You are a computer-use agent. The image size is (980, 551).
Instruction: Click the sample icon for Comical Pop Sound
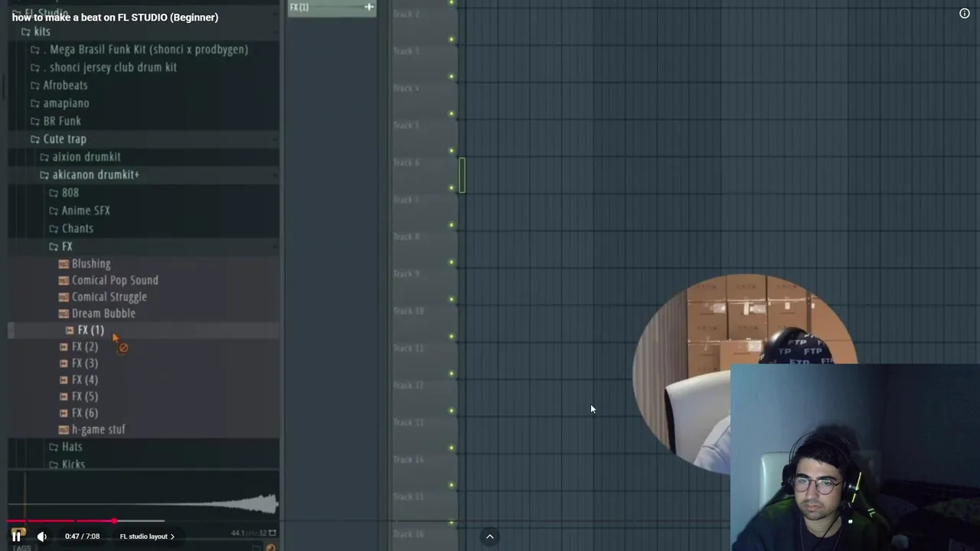tap(64, 281)
